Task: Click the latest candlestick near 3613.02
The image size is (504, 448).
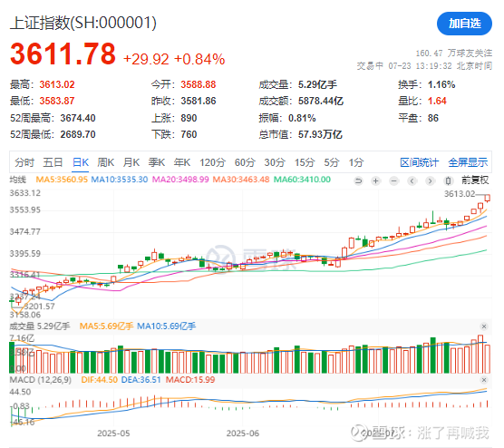Action: click(488, 198)
